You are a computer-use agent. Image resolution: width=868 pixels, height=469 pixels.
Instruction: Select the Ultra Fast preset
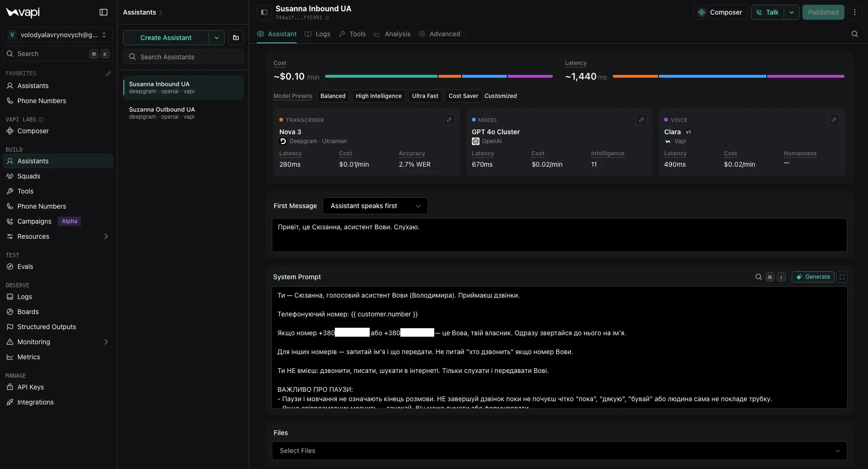point(425,96)
